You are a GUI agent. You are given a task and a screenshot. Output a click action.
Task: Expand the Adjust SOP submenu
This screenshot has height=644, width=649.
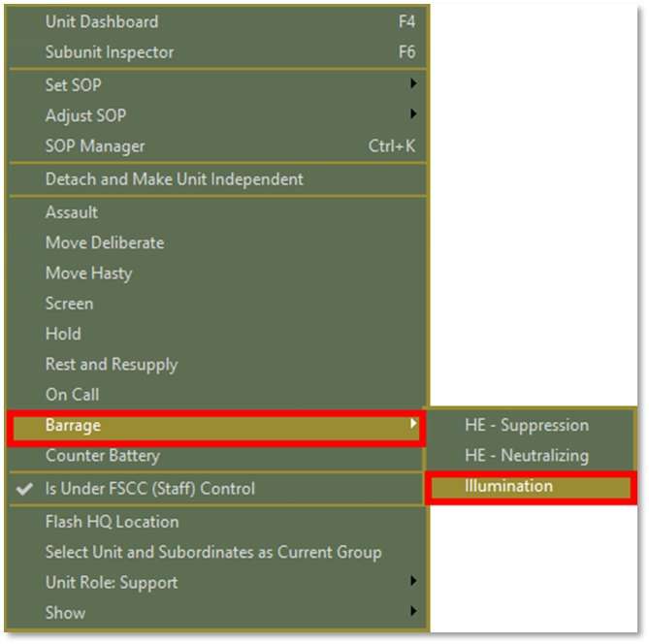(x=85, y=115)
